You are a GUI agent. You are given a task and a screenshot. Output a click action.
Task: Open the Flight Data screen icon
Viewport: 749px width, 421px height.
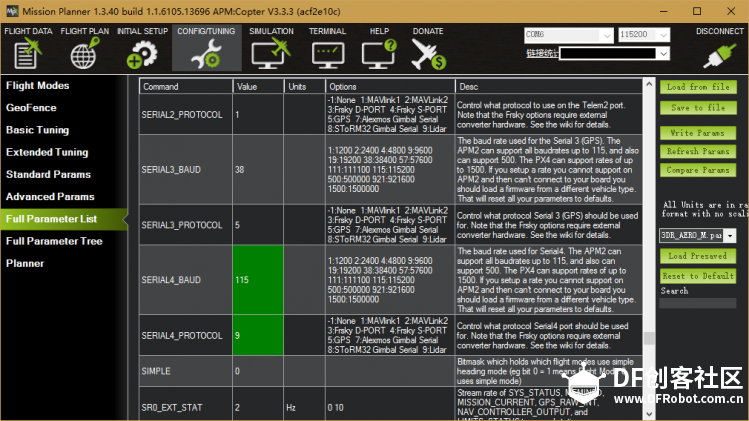pyautogui.click(x=28, y=54)
